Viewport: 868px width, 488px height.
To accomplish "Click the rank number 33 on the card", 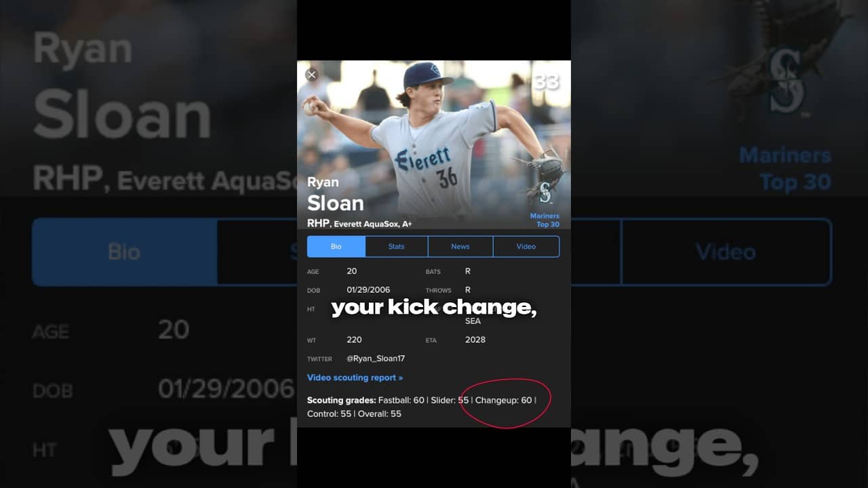I will click(546, 82).
